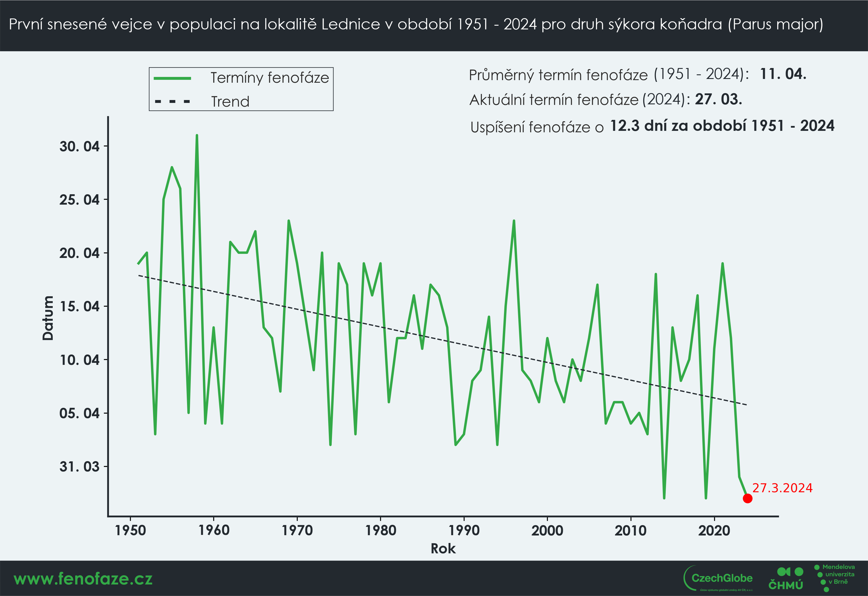Click the Termíny fenofáze legend label

(x=270, y=78)
